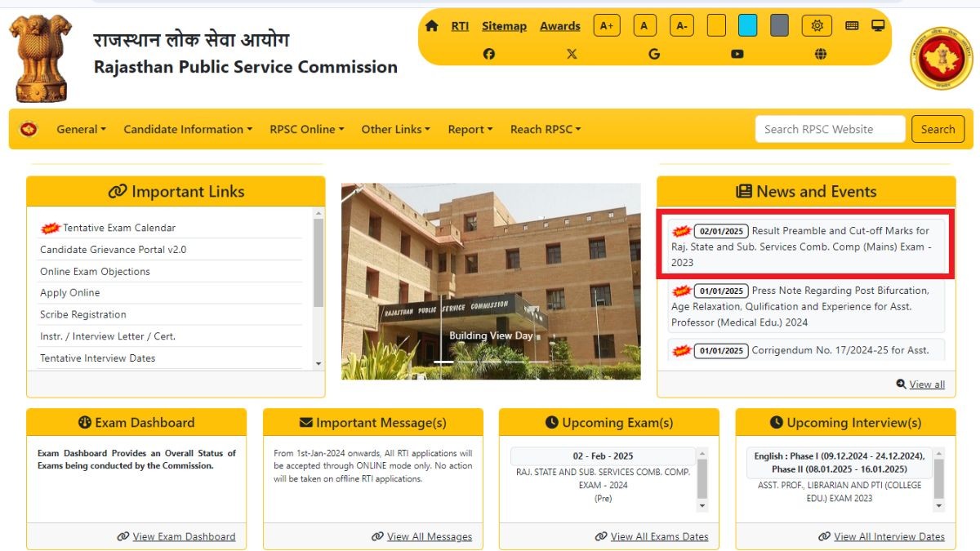The height and width of the screenshot is (551, 980).
Task: Open the Report menu
Action: coord(470,129)
